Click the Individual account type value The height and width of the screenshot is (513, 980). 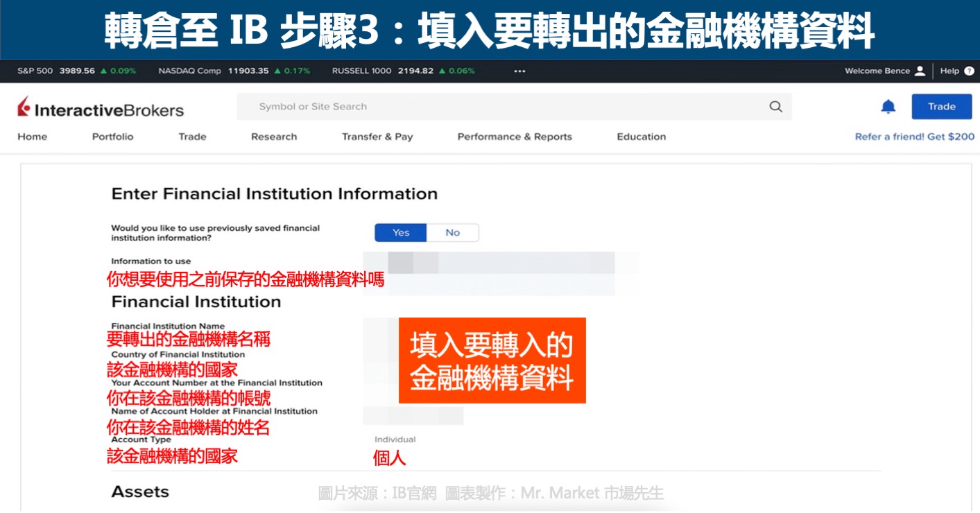pos(395,440)
